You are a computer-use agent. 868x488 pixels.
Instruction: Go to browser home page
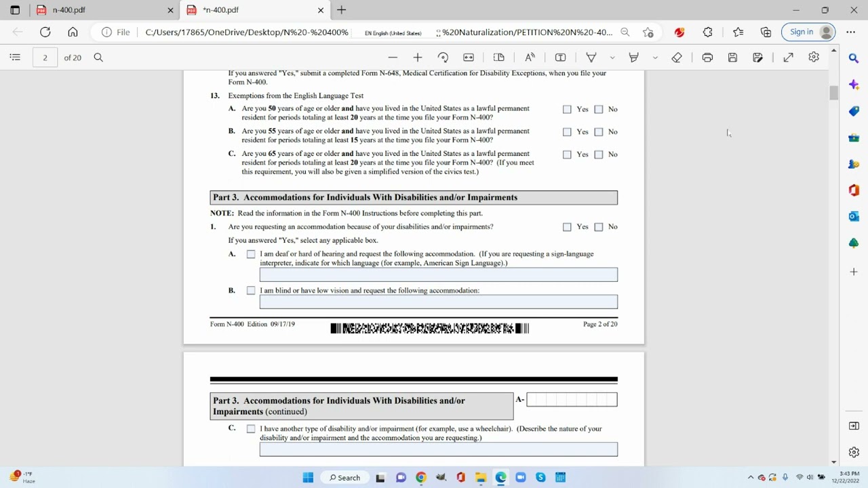coord(73,32)
